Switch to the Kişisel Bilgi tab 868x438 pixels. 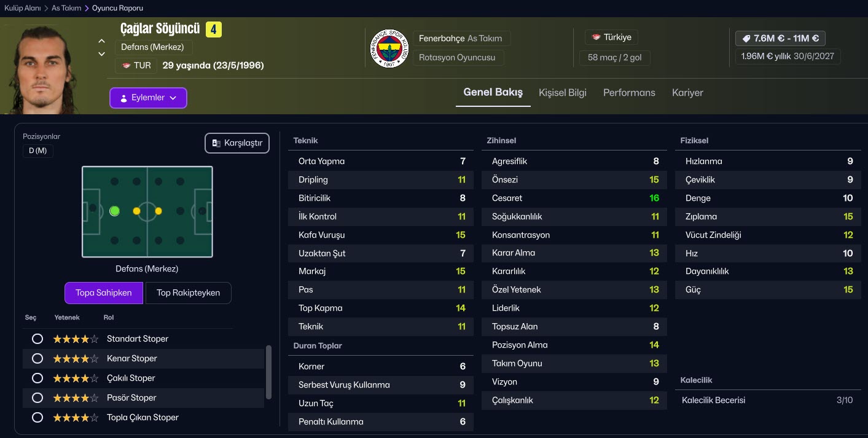pyautogui.click(x=562, y=93)
